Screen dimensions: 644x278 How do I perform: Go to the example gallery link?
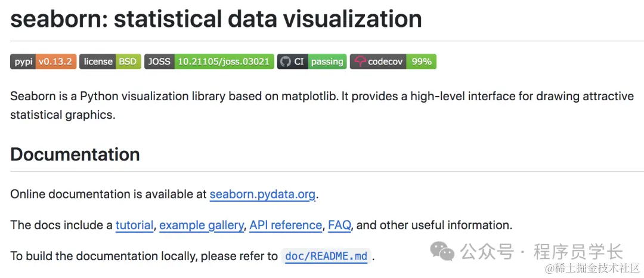[202, 225]
